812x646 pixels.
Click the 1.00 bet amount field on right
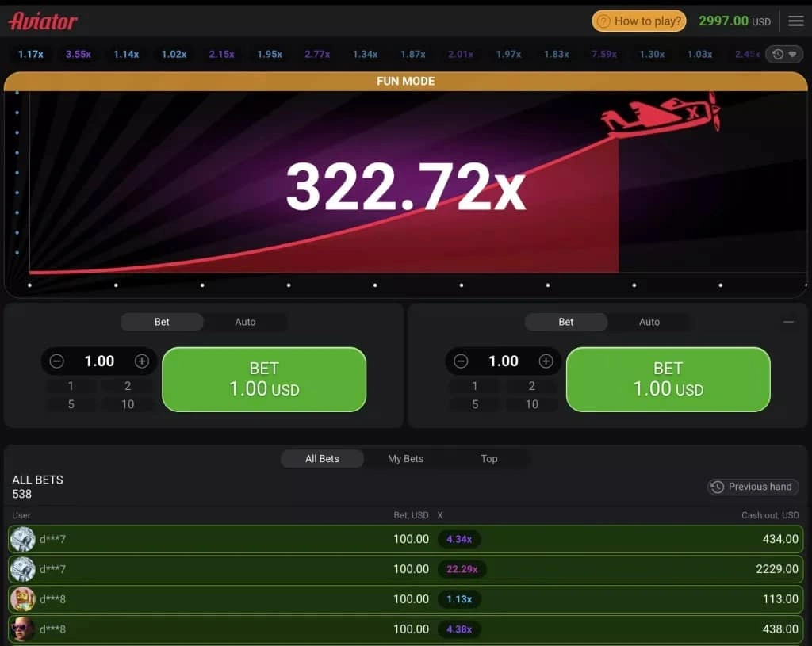(x=503, y=361)
